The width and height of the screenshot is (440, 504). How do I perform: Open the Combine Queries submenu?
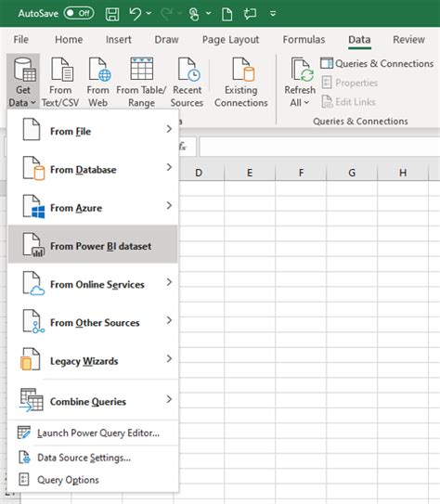pyautogui.click(x=93, y=400)
